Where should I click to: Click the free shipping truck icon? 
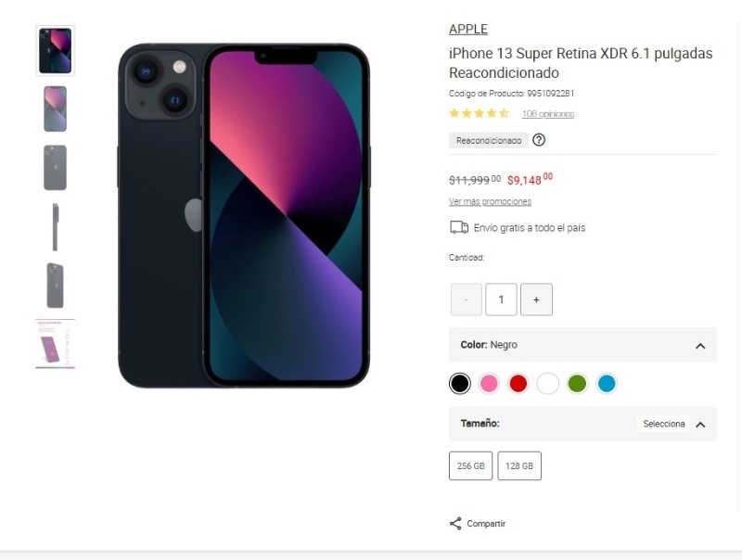coord(458,227)
